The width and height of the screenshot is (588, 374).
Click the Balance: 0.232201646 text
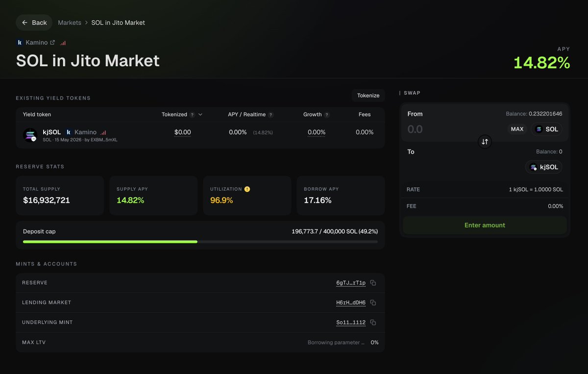(534, 114)
